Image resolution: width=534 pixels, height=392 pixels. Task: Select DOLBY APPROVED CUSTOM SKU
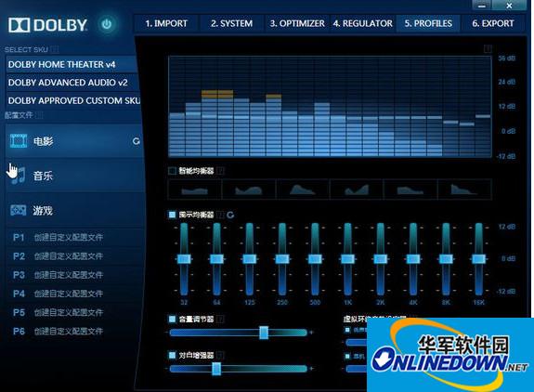pyautogui.click(x=72, y=100)
